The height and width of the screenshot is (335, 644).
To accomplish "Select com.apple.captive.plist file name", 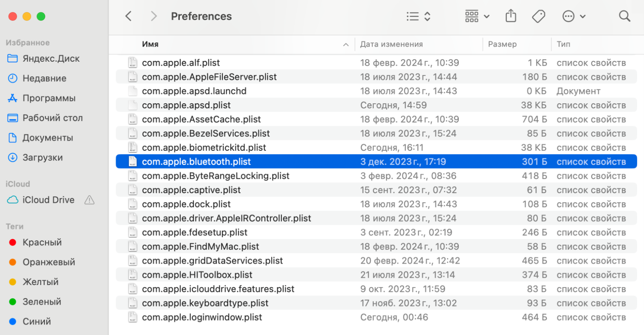I will click(191, 190).
